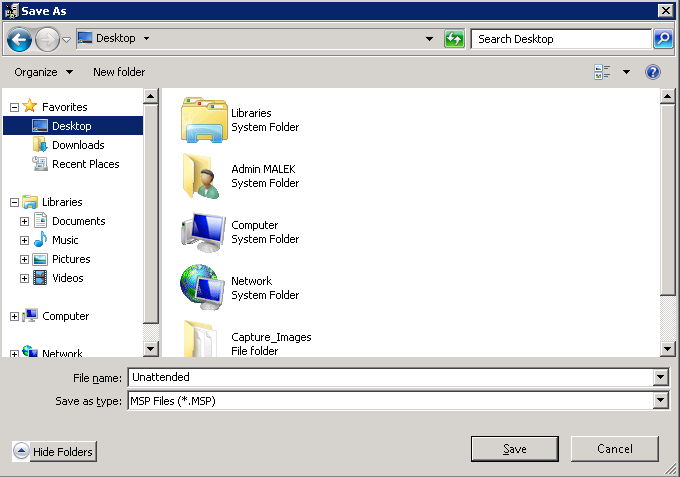Click the Favorites star icon
The image size is (680, 477).
coord(30,105)
